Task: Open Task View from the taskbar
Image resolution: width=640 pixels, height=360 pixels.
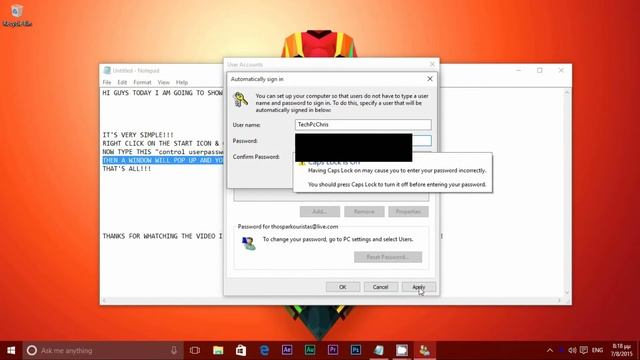Action: pos(195,350)
